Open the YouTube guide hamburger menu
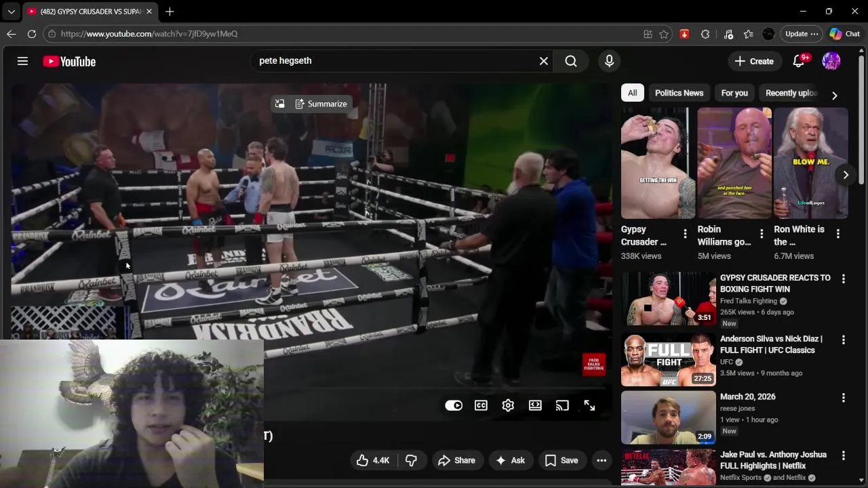 22,61
